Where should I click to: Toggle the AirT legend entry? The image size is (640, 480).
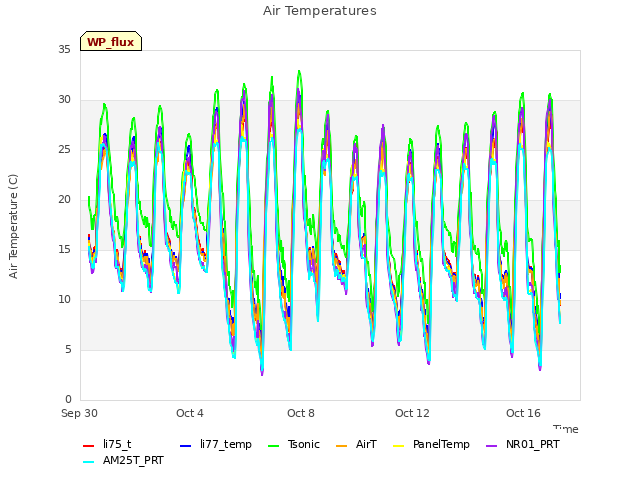coord(356,444)
